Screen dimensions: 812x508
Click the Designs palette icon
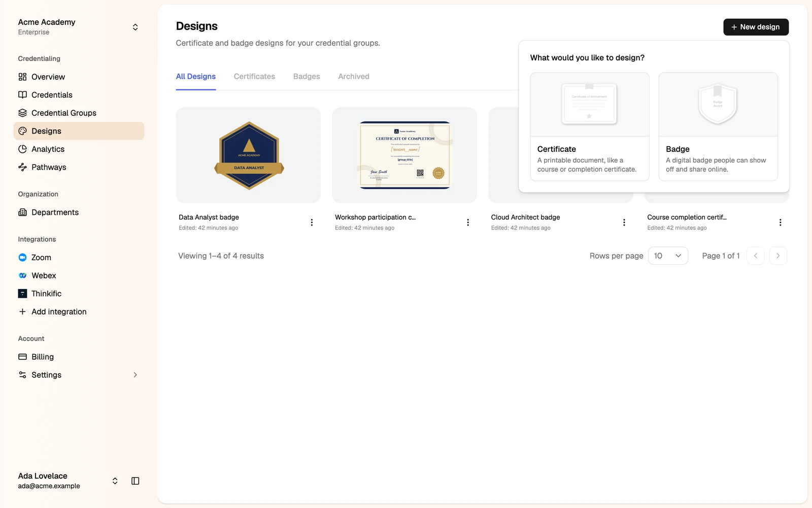click(22, 131)
